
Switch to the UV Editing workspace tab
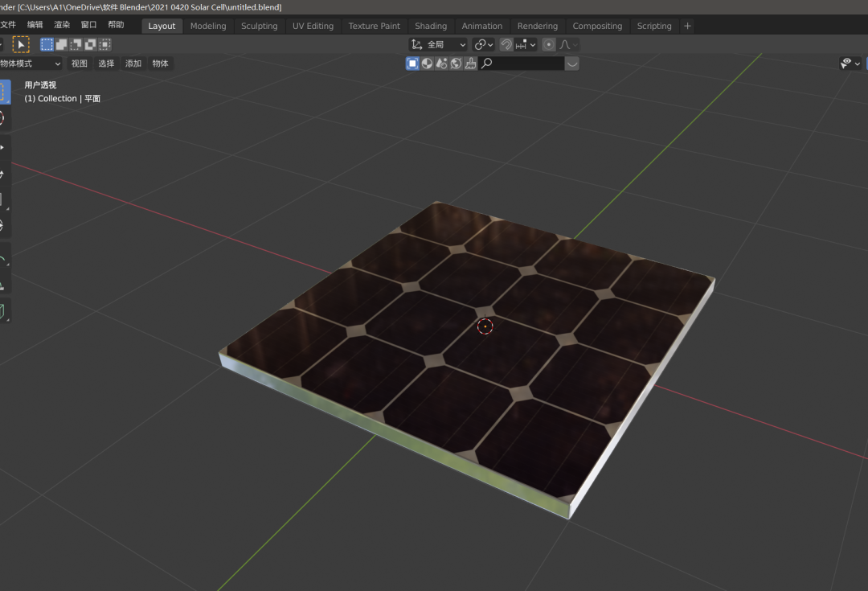(x=313, y=26)
